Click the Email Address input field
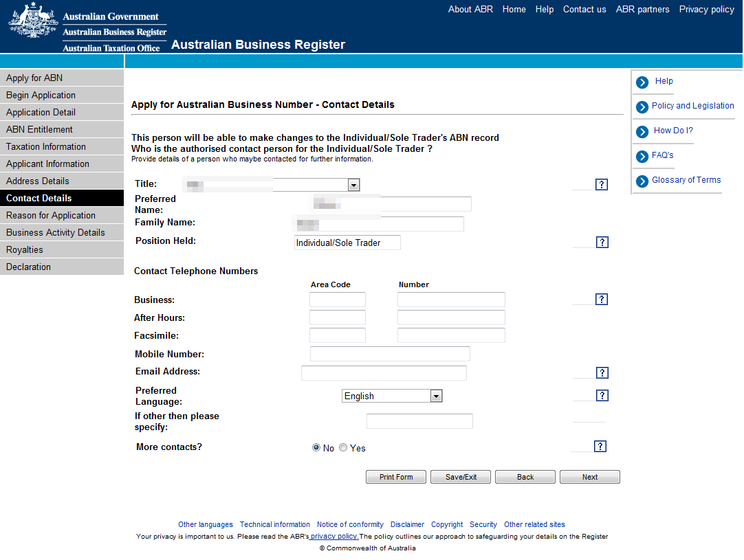744x560 pixels. pyautogui.click(x=384, y=373)
